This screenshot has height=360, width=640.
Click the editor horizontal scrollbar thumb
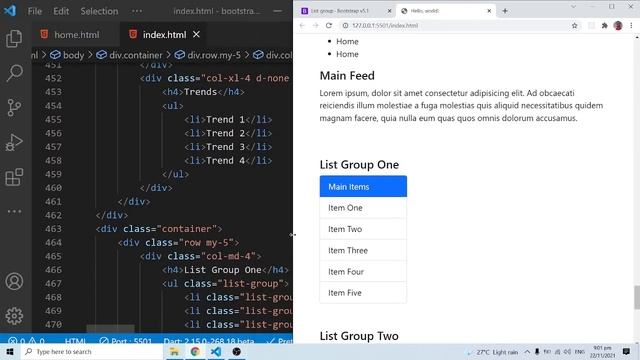110,329
